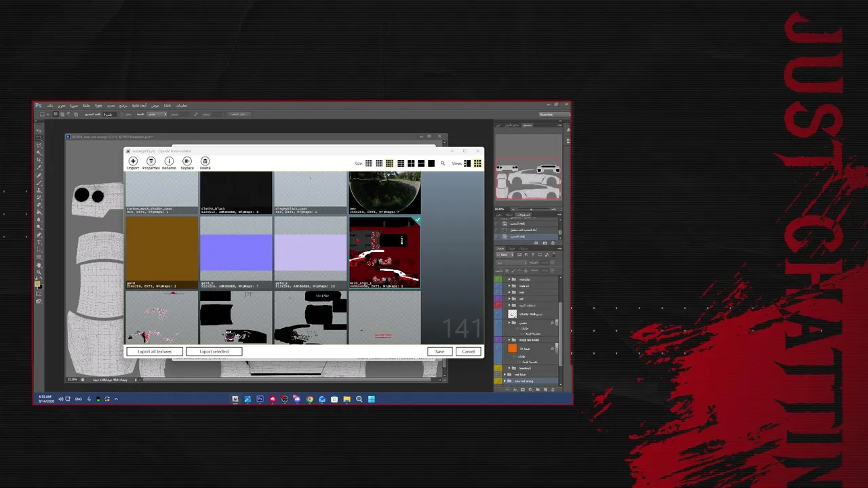Screen dimensions: 868x488
Task: Expand the monster layer group
Action: pyautogui.click(x=509, y=279)
